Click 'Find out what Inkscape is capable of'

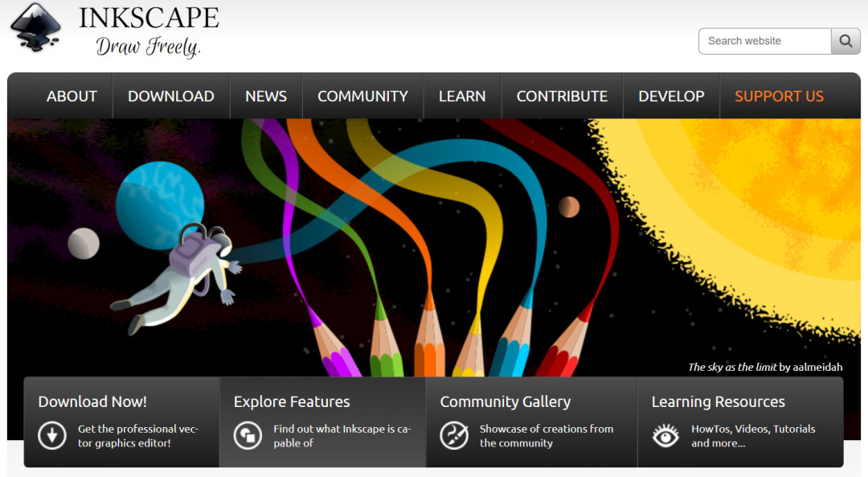(342, 436)
